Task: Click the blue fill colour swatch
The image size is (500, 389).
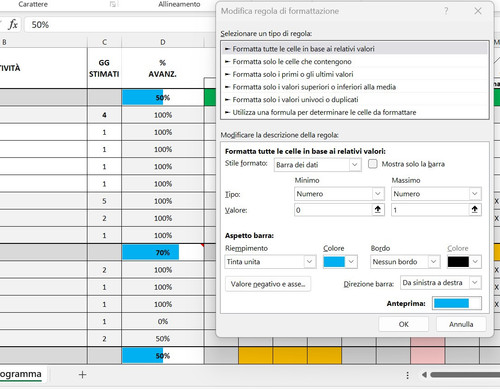Action: click(x=334, y=262)
